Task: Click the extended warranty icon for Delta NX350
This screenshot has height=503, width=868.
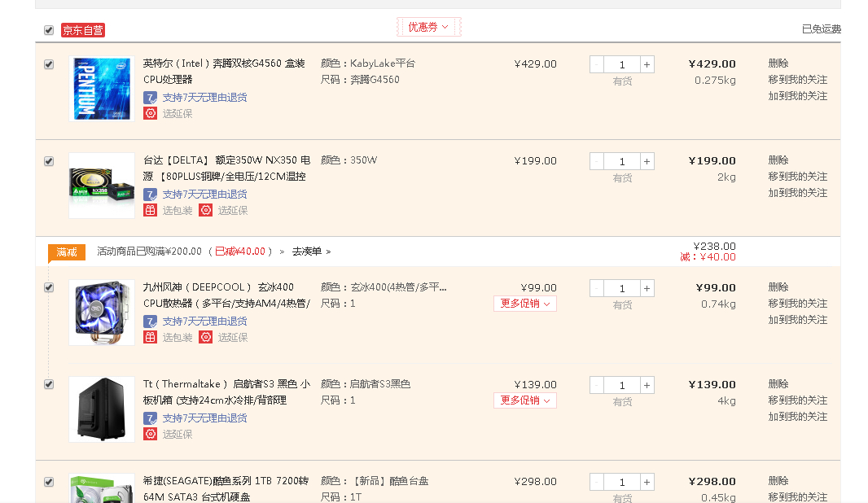Action: click(x=206, y=210)
